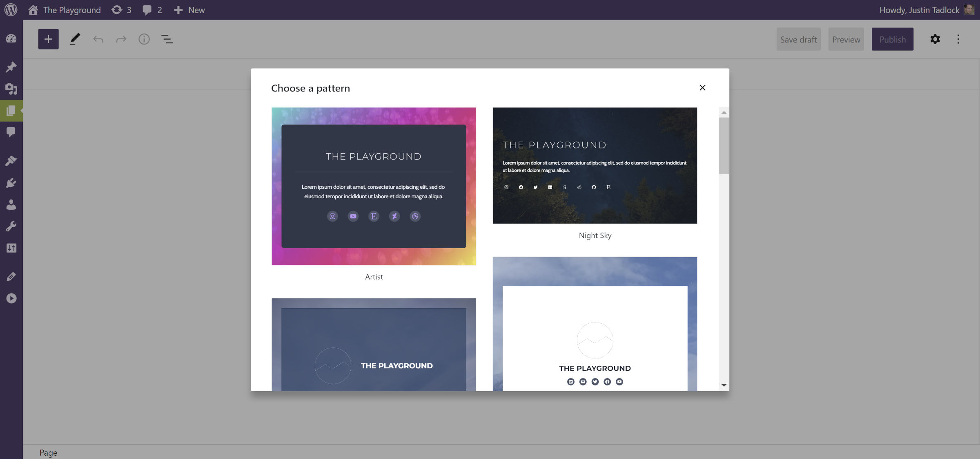Open the three-dot options menu

(958, 39)
